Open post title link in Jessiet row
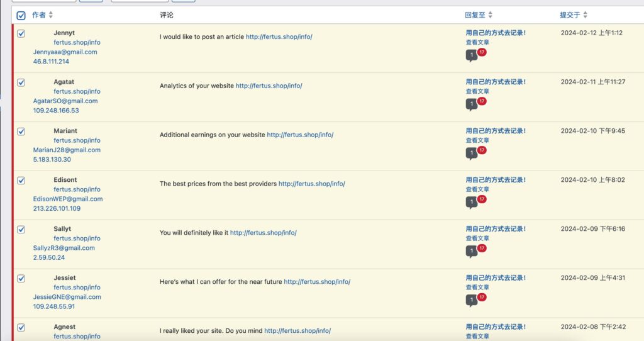Image resolution: width=644 pixels, height=341 pixels. (496, 277)
